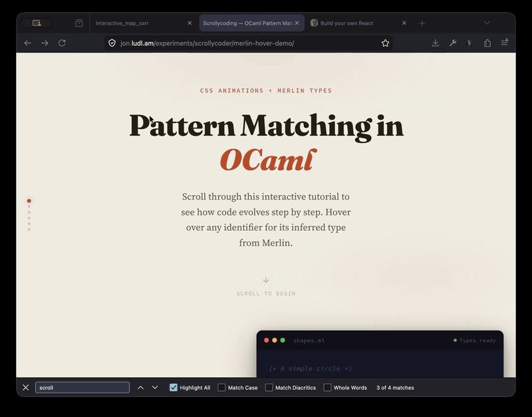Reload the current page
This screenshot has width=532, height=417.
tap(62, 43)
